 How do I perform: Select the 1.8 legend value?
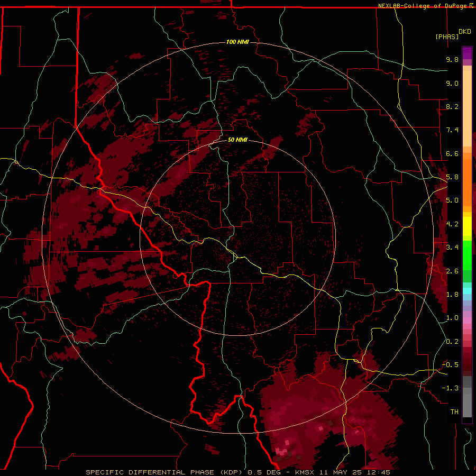[x=452, y=295]
